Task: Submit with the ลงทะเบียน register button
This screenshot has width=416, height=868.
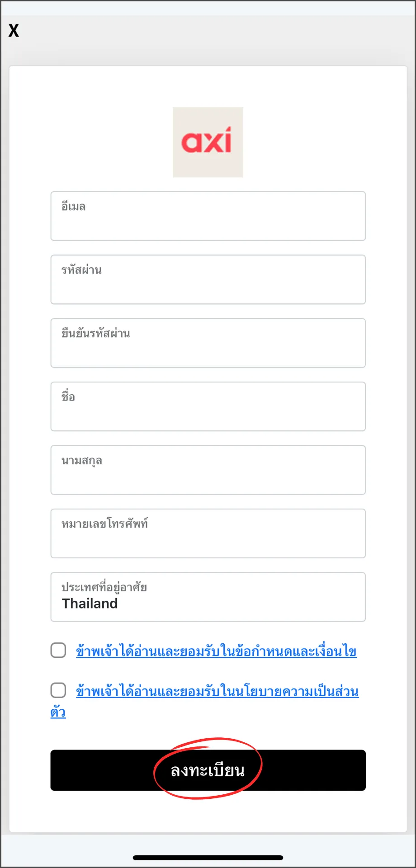Action: [208, 770]
